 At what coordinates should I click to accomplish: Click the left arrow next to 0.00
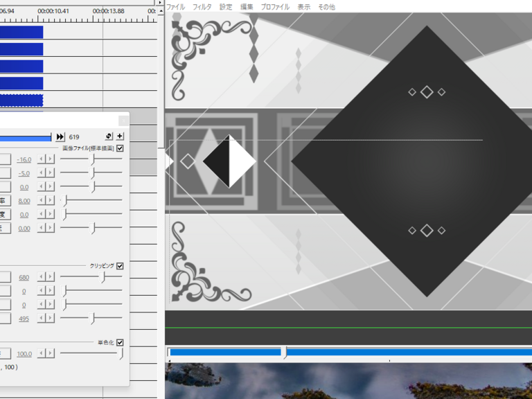coord(42,228)
